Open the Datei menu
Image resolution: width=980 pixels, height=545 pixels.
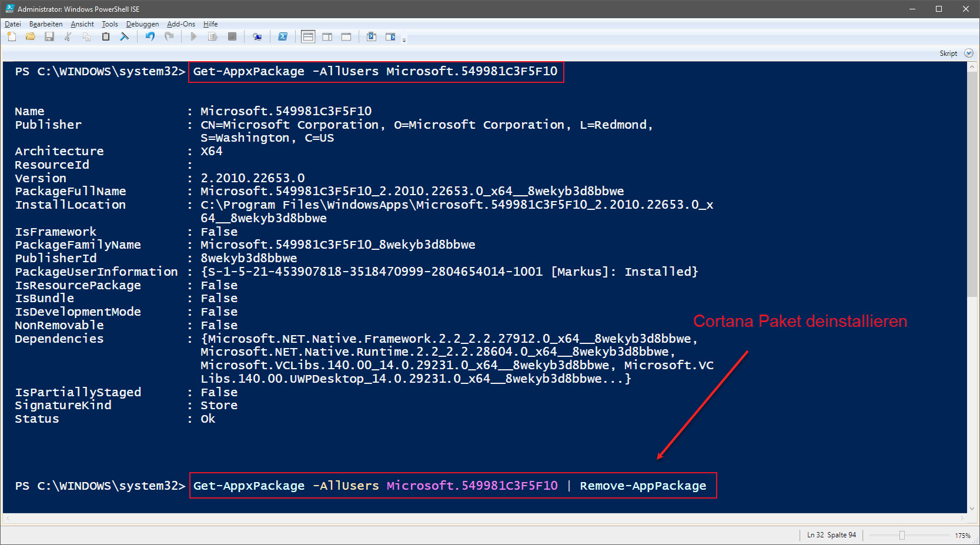13,24
